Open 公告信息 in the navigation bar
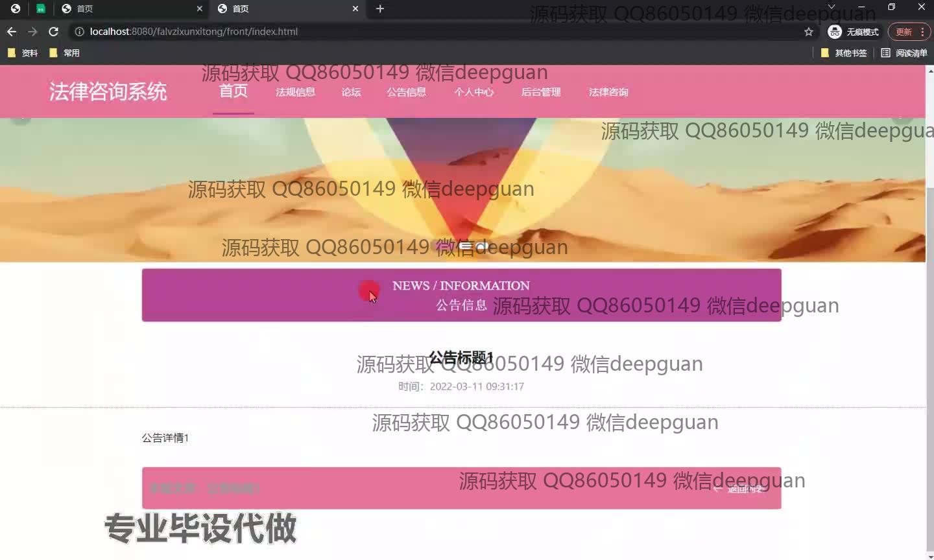 pos(407,92)
